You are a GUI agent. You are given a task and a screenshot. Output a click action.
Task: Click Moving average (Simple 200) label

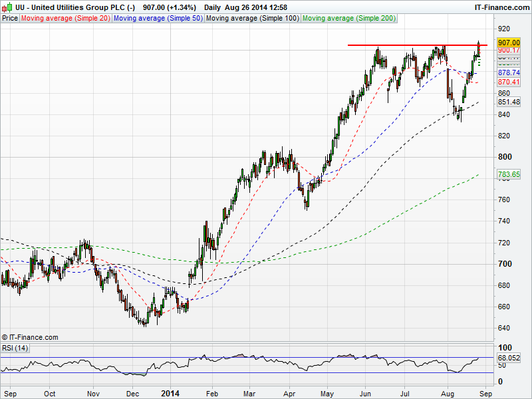click(x=348, y=18)
